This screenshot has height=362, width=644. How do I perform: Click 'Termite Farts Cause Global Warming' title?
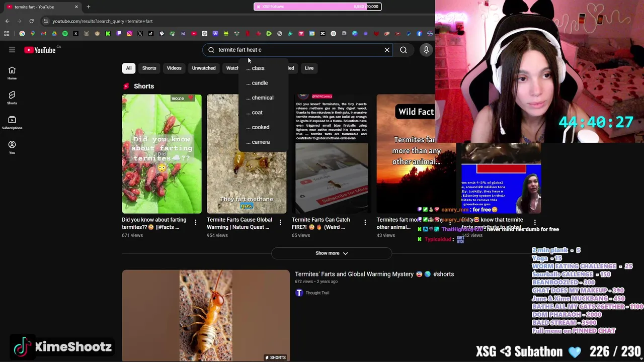[239, 223]
